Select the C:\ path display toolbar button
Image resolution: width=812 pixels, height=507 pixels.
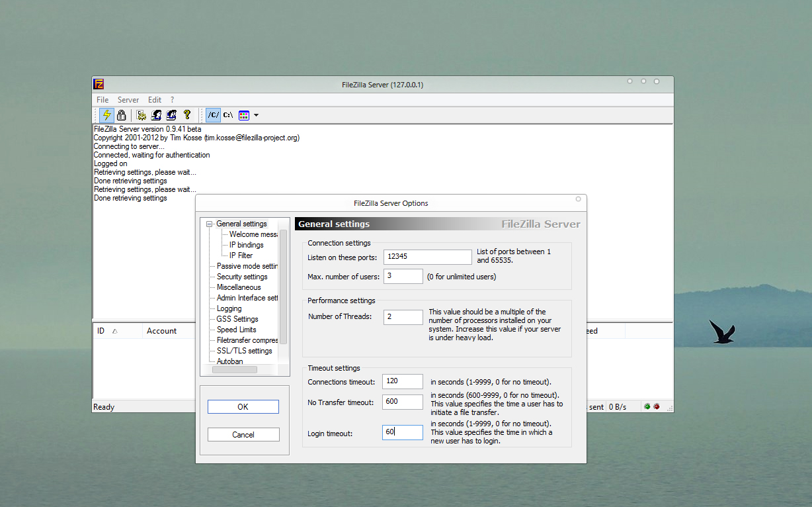pos(228,115)
